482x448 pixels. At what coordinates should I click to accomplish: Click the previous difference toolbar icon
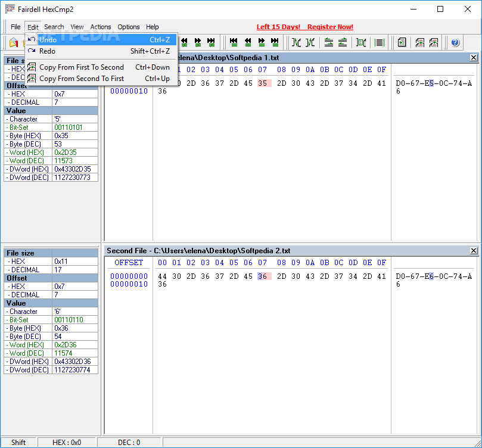pos(184,42)
